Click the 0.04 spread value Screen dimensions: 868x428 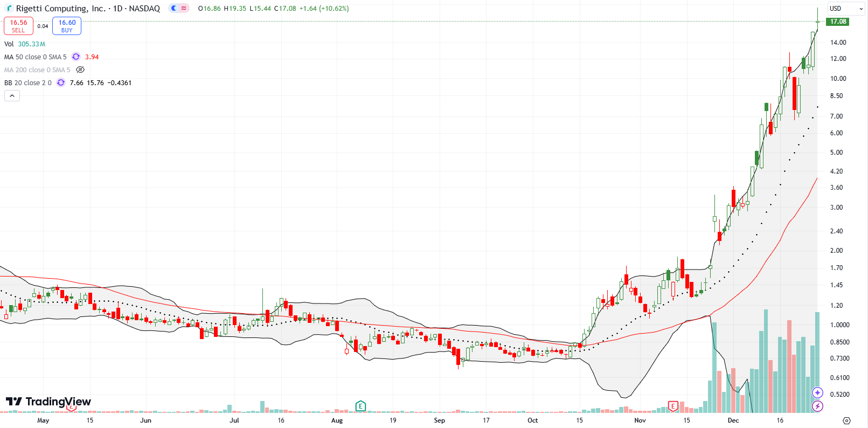[x=43, y=26]
